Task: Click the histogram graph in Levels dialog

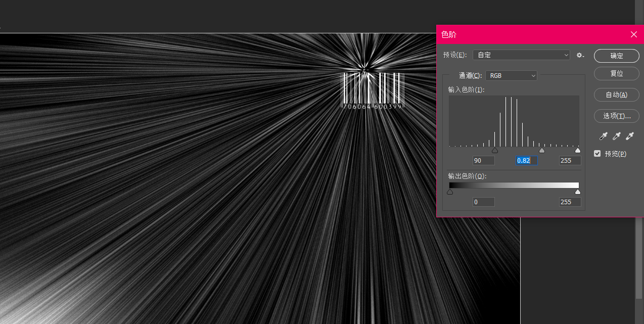Action: click(x=514, y=121)
